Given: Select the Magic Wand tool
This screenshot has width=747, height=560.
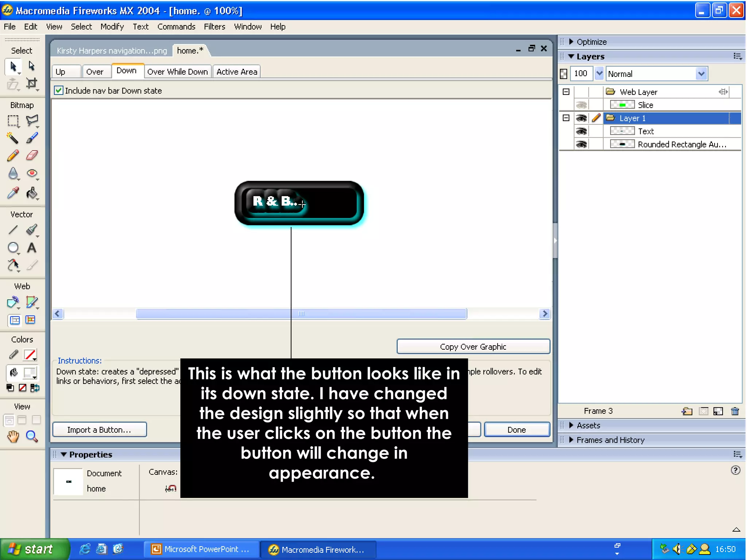Looking at the screenshot, I should (x=13, y=138).
